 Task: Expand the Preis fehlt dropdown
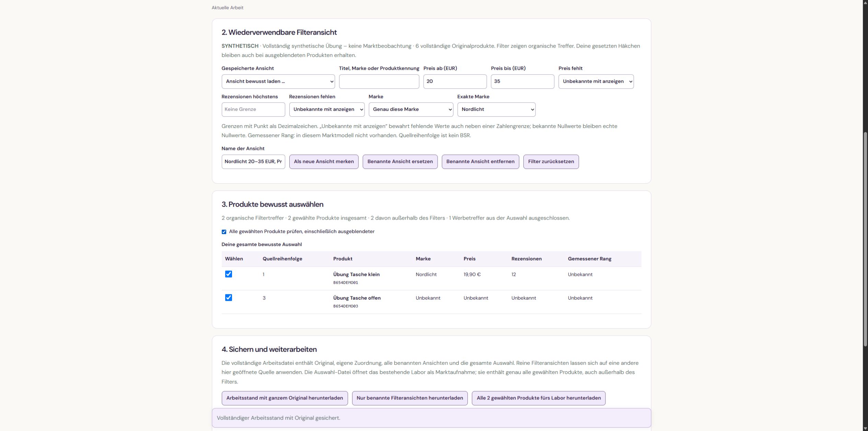pos(596,81)
